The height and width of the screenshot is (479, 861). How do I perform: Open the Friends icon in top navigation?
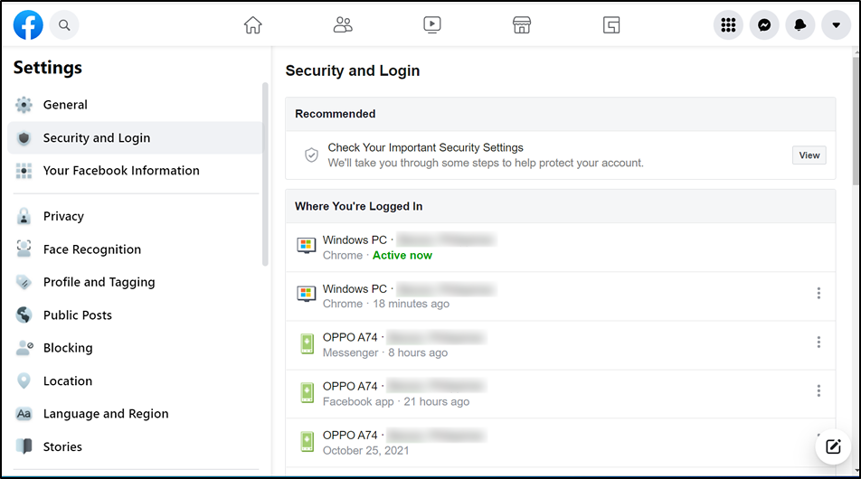pos(343,25)
